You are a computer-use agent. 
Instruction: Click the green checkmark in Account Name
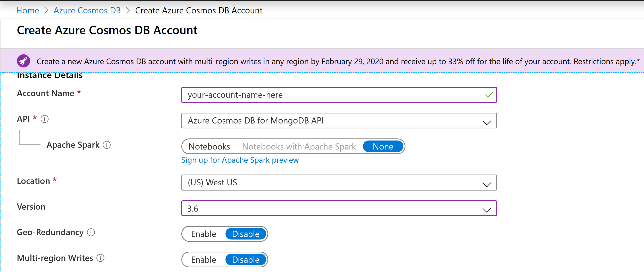pos(489,95)
